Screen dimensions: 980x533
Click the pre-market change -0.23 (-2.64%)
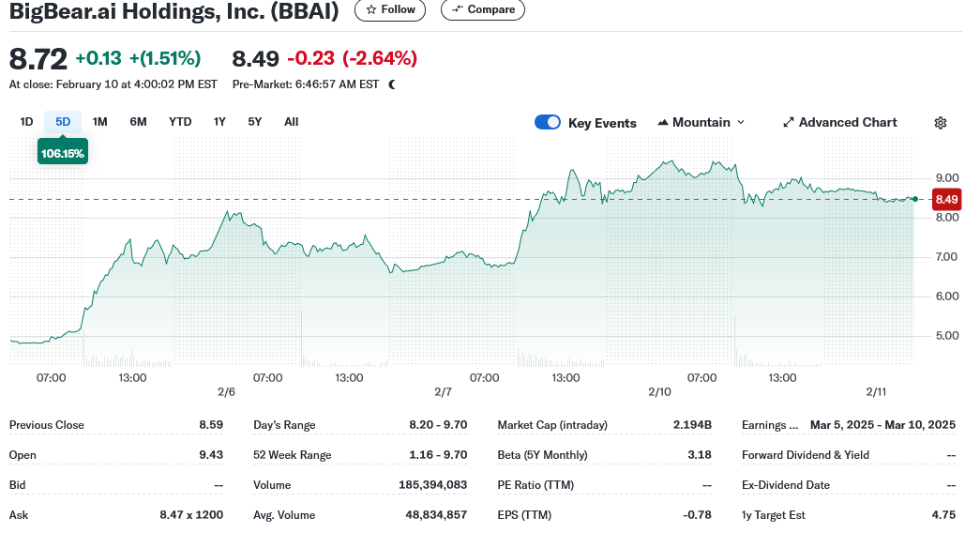click(352, 58)
